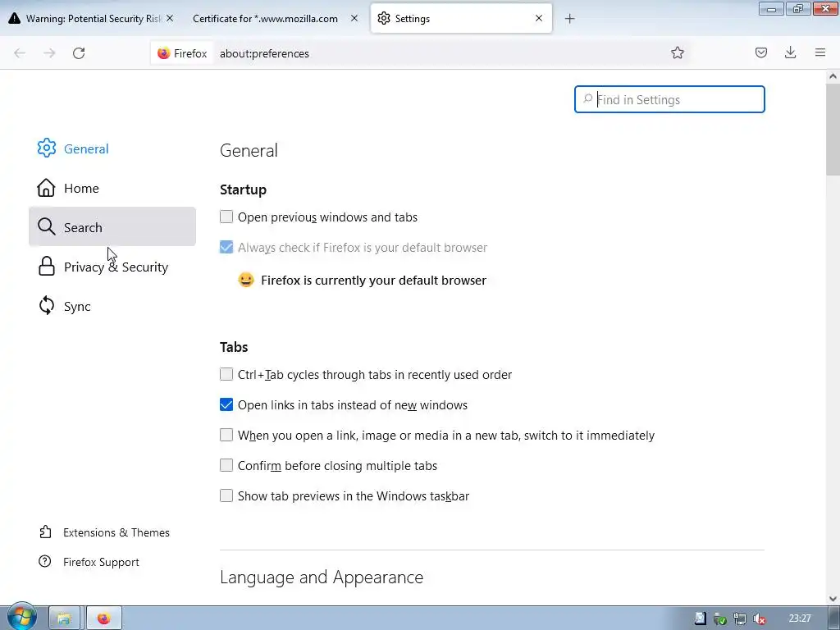Toggle Always check if Firefox is default browser
840x630 pixels.
(x=226, y=247)
